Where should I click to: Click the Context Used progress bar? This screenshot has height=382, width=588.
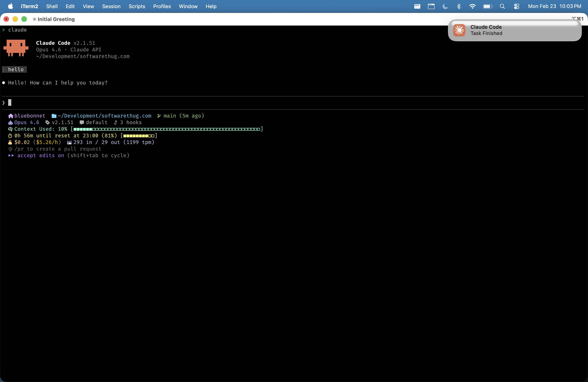coord(167,129)
